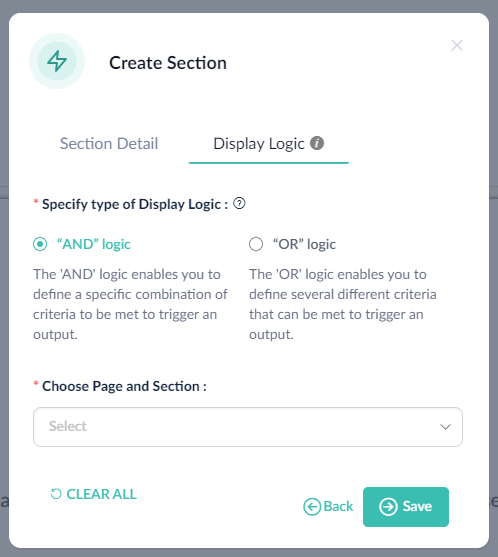Screen dimensions: 498x557
Task: Click the Save button
Action: point(406,507)
